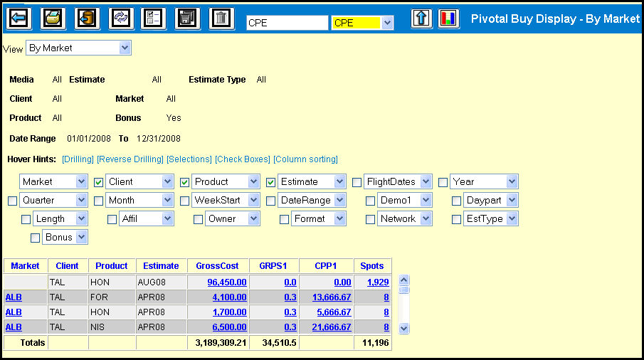The height and width of the screenshot is (360, 644).
Task: Check the FlightDates checkbox
Action: [x=357, y=182]
